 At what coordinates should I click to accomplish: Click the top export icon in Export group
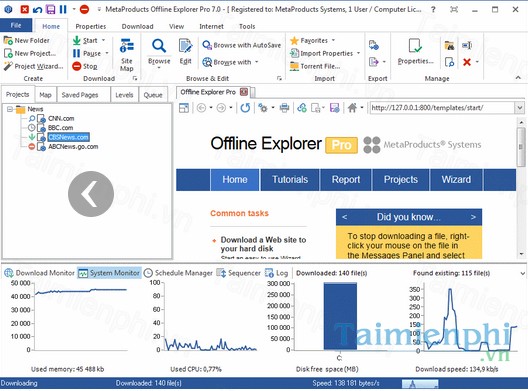[374, 45]
